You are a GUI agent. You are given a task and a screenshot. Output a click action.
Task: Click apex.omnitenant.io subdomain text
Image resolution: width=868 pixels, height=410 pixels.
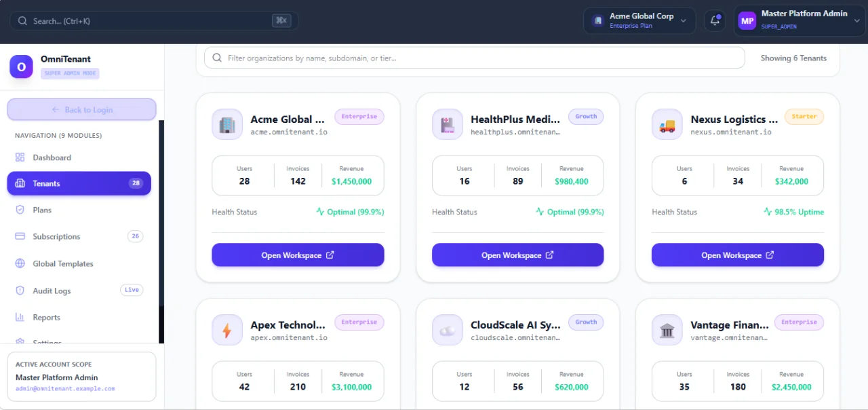point(289,337)
